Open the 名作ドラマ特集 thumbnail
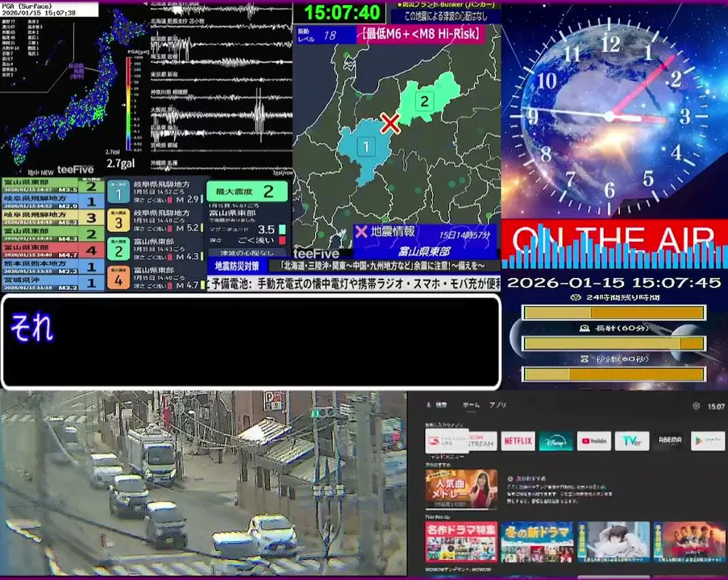728x580 pixels. (461, 542)
